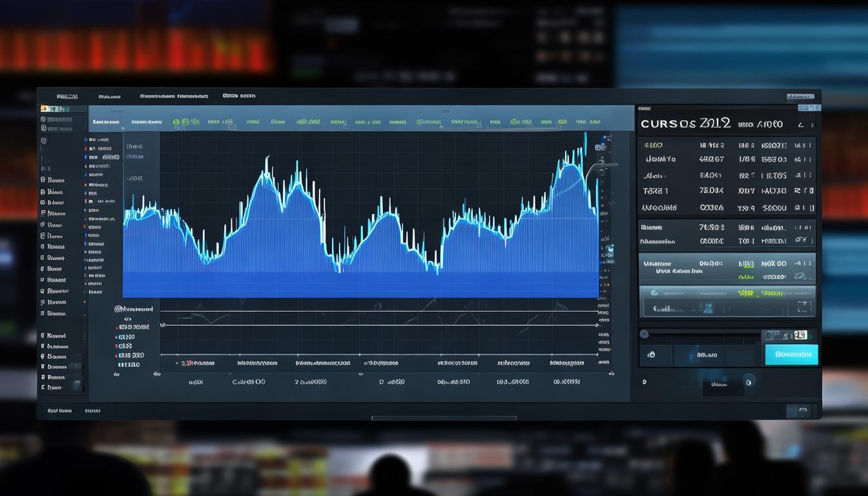868x496 pixels.
Task: Expand the small triangle before the timeline labels
Action: tap(177, 364)
